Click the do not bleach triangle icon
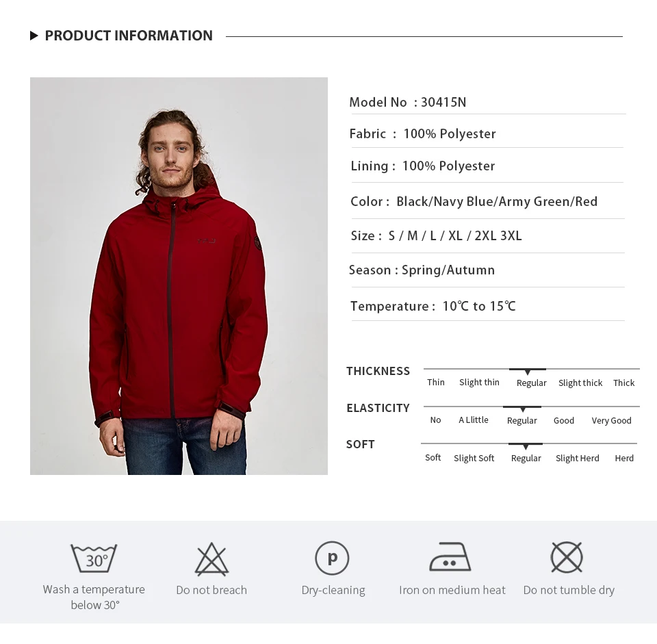The image size is (657, 644). coord(211,559)
